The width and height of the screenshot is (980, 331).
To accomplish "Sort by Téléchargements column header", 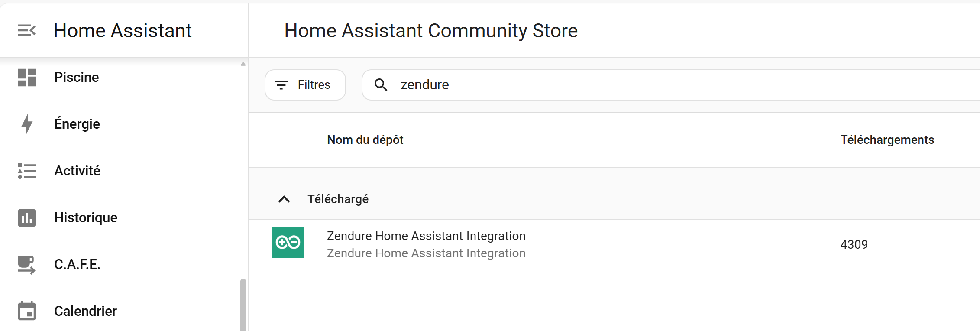I will (x=887, y=140).
